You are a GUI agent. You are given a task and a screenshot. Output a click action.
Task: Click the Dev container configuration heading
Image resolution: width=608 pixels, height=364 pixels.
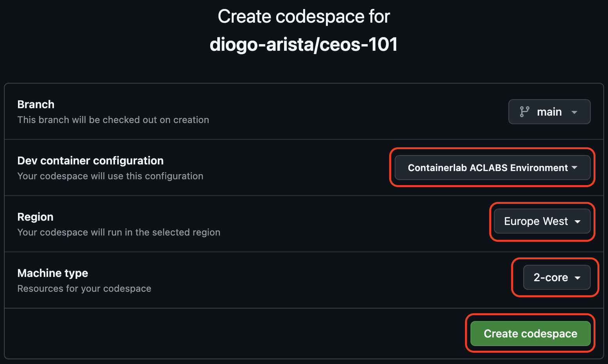point(90,161)
